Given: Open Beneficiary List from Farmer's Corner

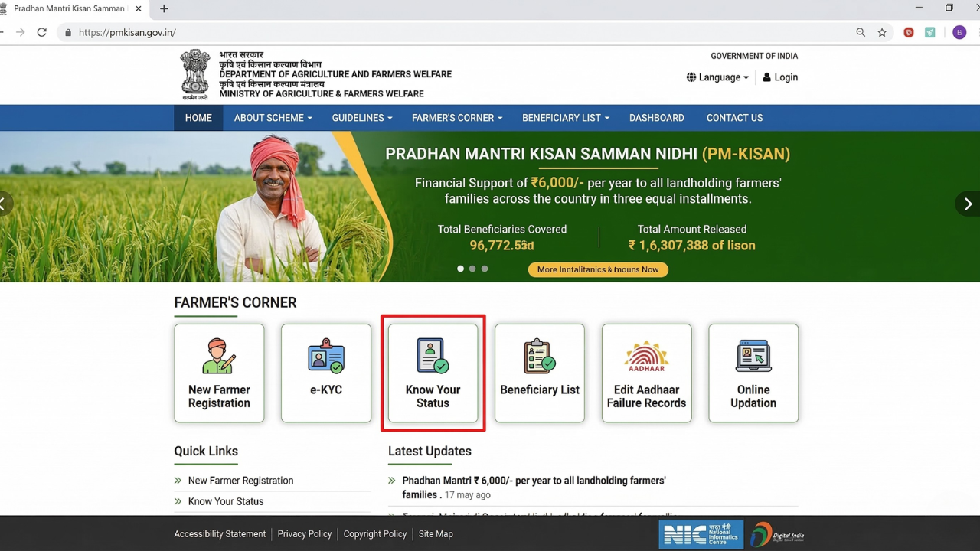Looking at the screenshot, I should point(540,373).
